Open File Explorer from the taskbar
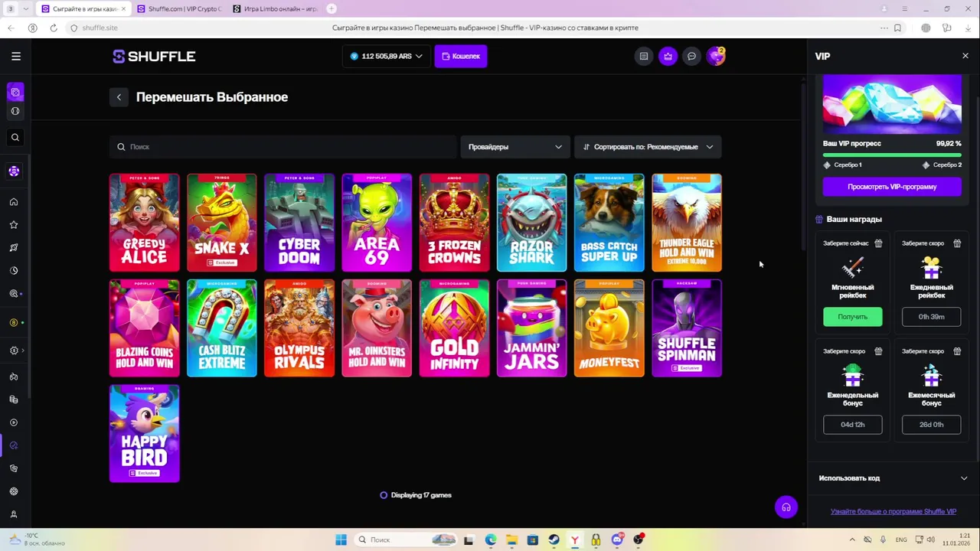980x551 pixels. (x=511, y=540)
